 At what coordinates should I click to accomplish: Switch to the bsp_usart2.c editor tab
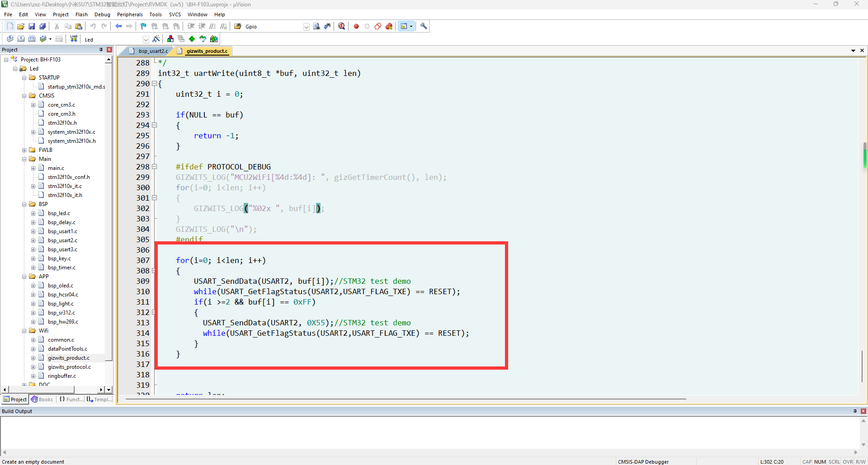152,51
